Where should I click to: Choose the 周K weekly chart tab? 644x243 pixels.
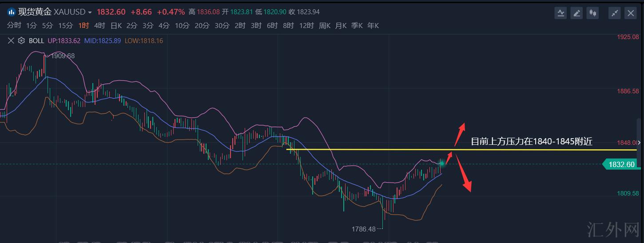(325, 26)
